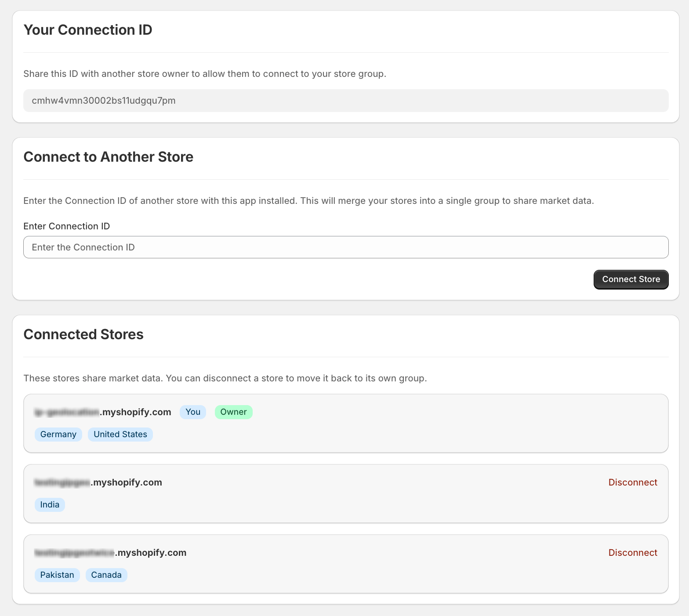The width and height of the screenshot is (689, 616).
Task: Click the Germany market tag
Action: [58, 435]
